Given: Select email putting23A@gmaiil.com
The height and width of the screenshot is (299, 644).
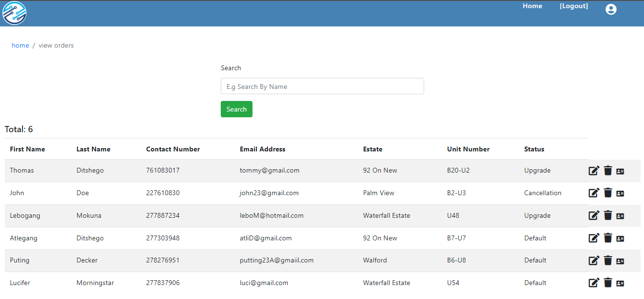Looking at the screenshot, I should (x=277, y=260).
